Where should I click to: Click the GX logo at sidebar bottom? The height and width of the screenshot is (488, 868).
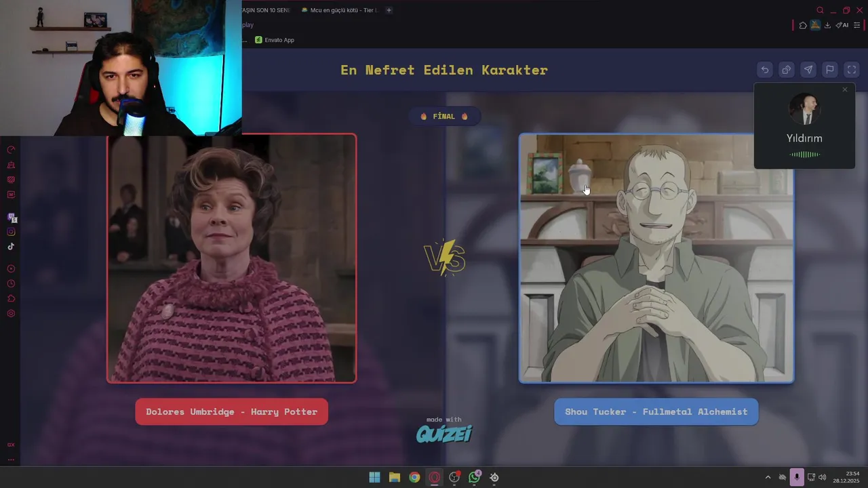coord(11,445)
